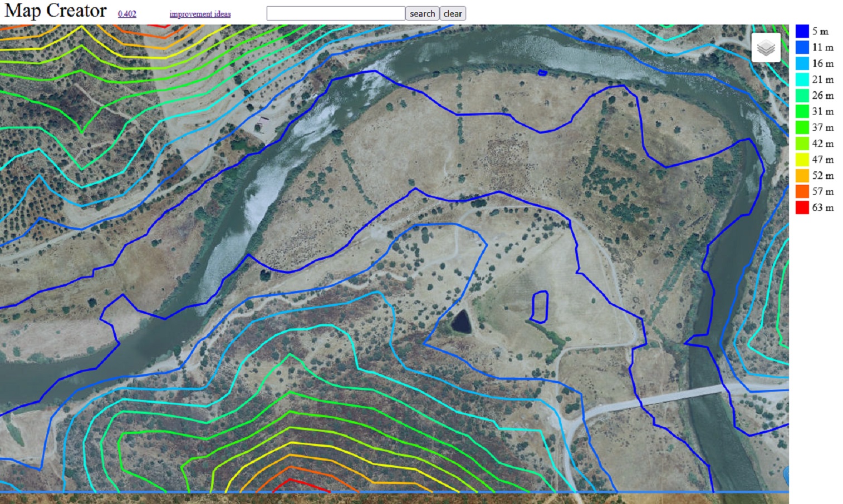This screenshot has height=504, width=843.
Task: Click the dark triangular pond on the map
Action: click(x=461, y=322)
